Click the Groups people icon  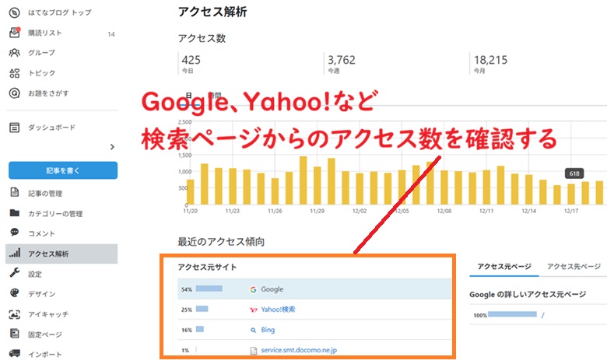click(14, 53)
